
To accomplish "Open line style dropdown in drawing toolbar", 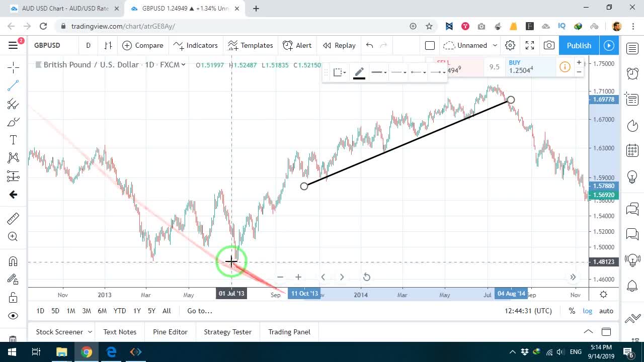I will [399, 72].
